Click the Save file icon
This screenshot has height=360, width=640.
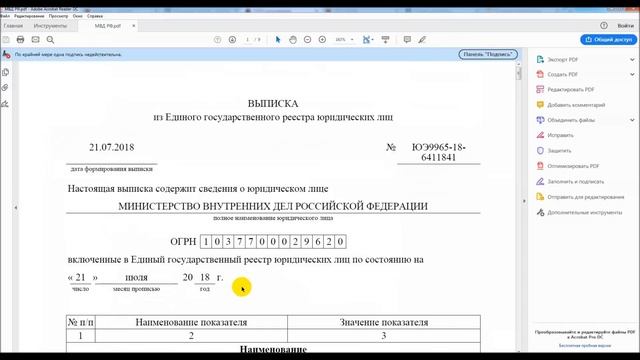pyautogui.click(x=6, y=40)
